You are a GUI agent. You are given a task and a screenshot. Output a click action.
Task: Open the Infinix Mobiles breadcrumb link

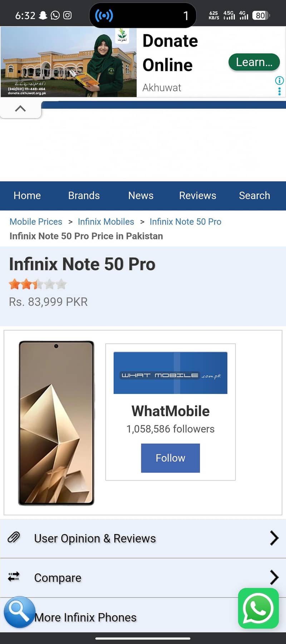tap(106, 222)
